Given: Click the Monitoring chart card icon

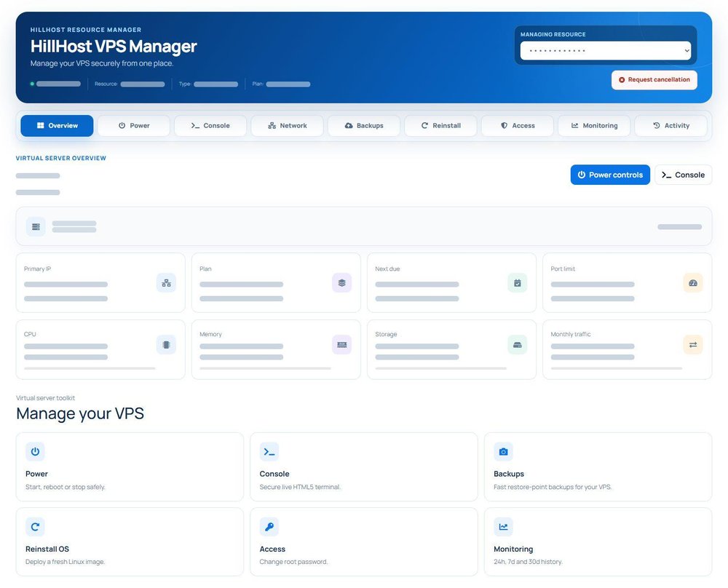Looking at the screenshot, I should [x=503, y=527].
